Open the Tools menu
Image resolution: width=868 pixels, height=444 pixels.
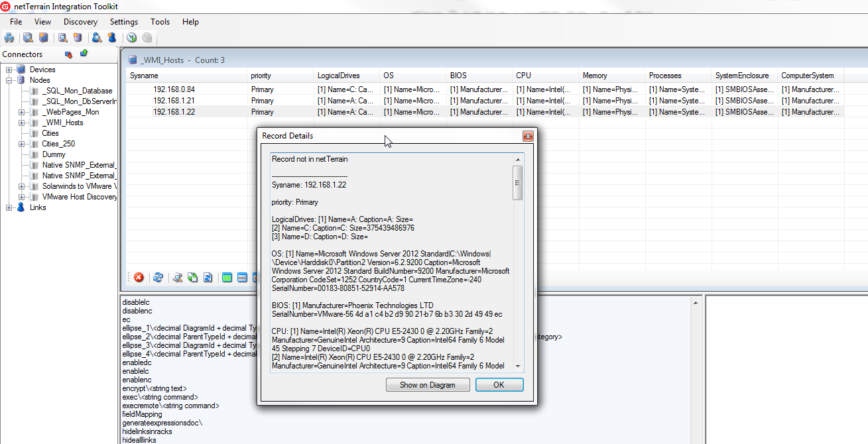(x=160, y=22)
